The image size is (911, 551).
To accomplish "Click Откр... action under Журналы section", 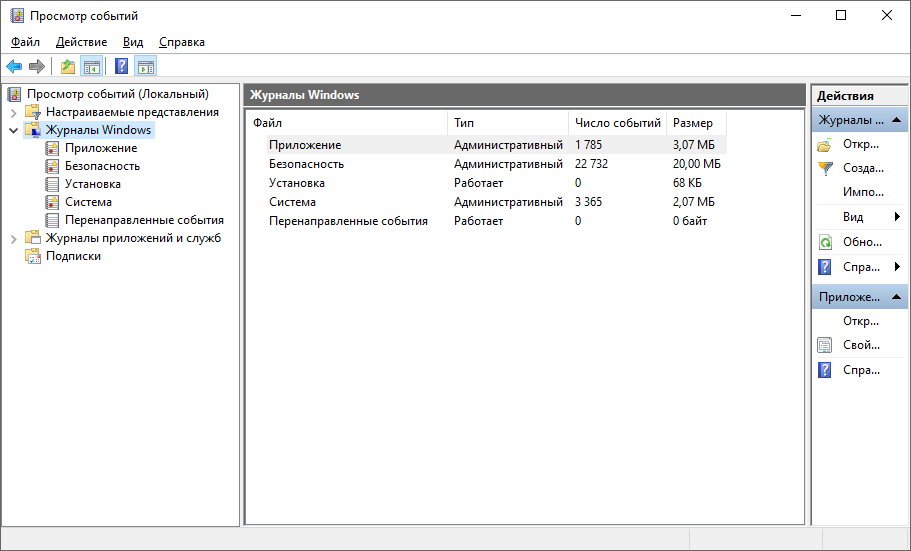I will 861,144.
